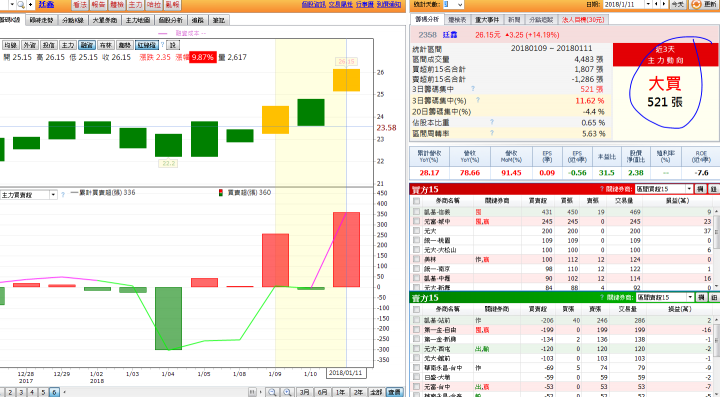Image resolution: width=720 pixels, height=397 pixels.
Task: Click help icon beside 主力買賣超 dropdown
Action: point(63,195)
